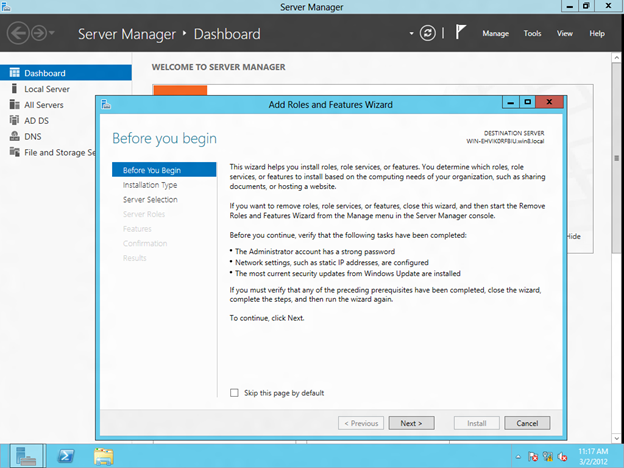Open the View menu
Viewport: 624px width, 468px height.
tap(565, 33)
